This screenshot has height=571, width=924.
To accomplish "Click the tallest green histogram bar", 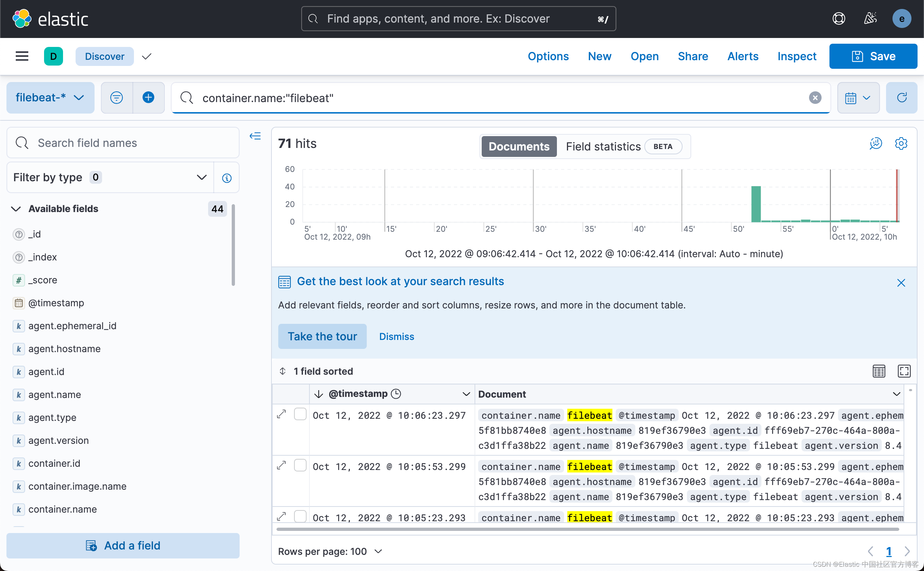I will (x=756, y=204).
